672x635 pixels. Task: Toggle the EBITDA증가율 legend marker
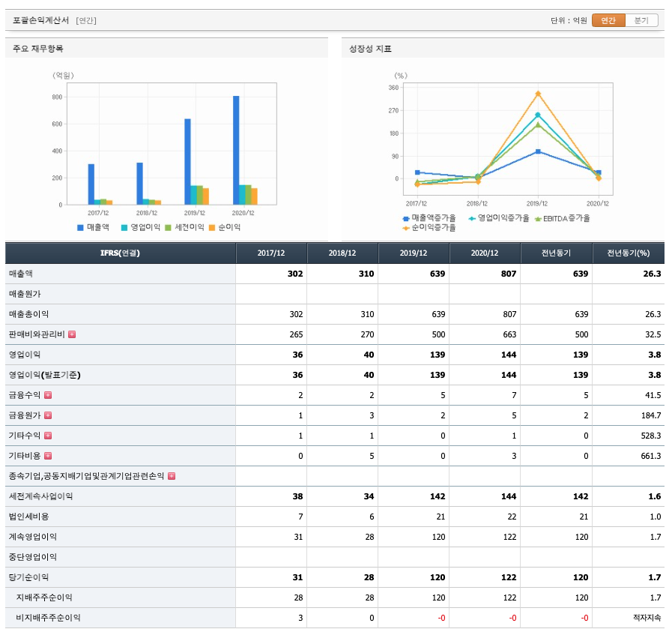point(539,219)
